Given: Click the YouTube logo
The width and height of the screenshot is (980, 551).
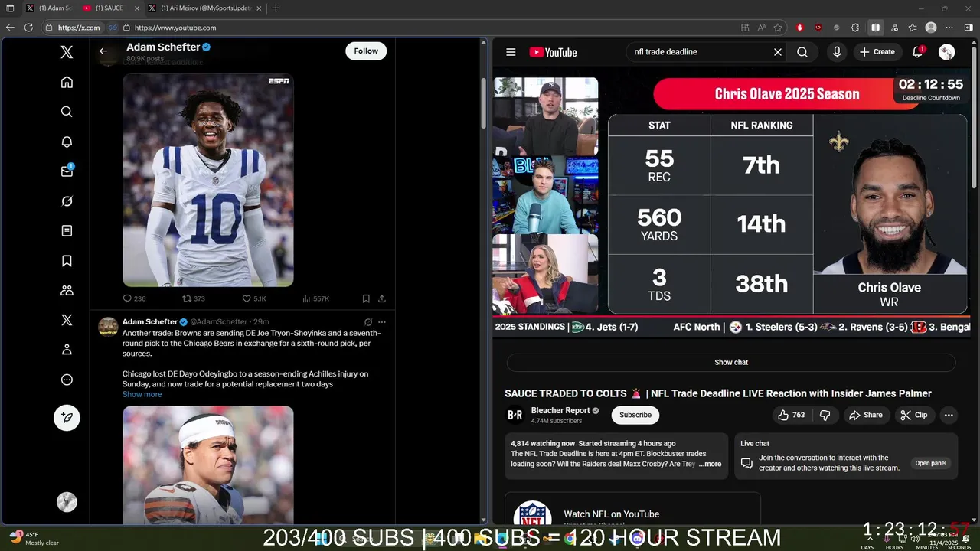Looking at the screenshot, I should coord(553,52).
